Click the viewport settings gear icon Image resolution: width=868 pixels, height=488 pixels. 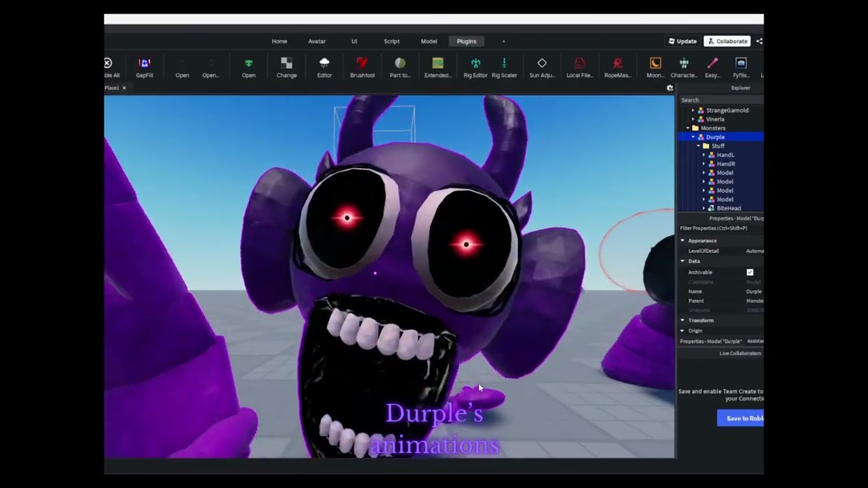[670, 88]
